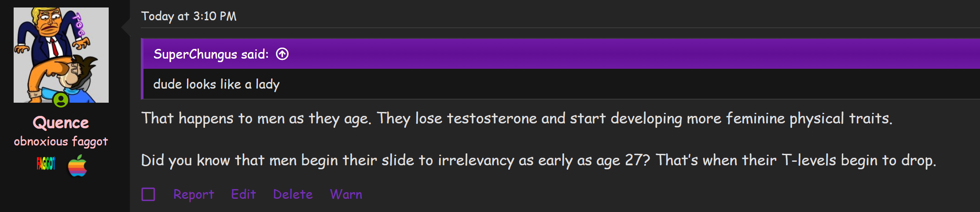Click the rainbow Apple logo badge

coord(77,165)
